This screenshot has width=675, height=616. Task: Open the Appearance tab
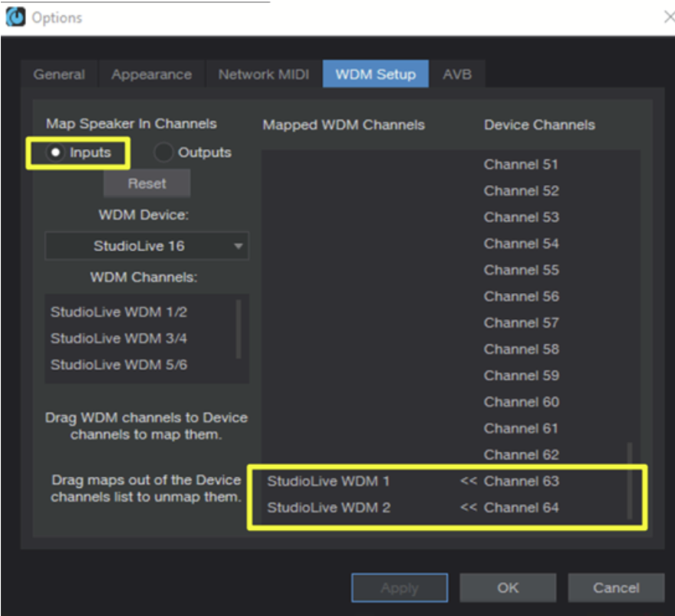[x=151, y=74]
